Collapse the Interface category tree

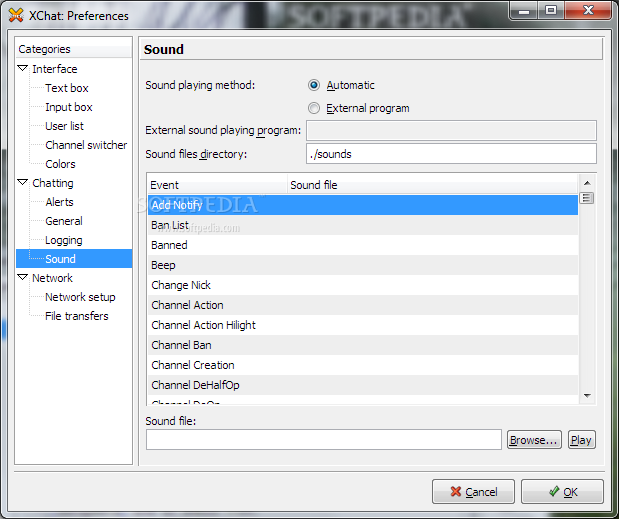[23, 69]
